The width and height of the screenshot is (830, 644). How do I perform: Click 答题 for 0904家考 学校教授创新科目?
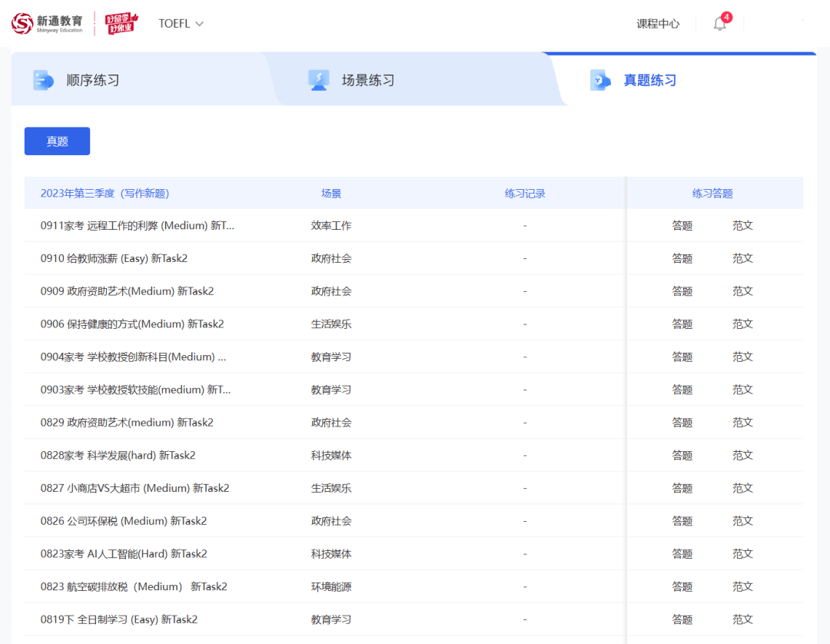pos(682,357)
